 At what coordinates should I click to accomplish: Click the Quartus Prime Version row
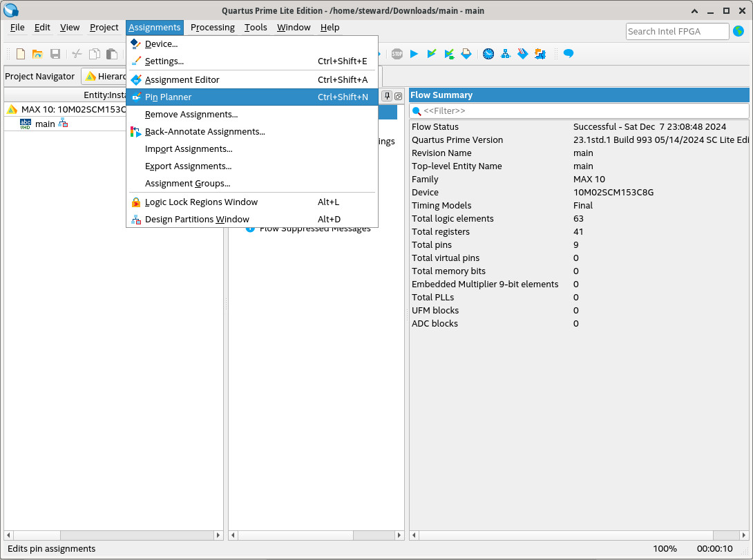pyautogui.click(x=579, y=140)
